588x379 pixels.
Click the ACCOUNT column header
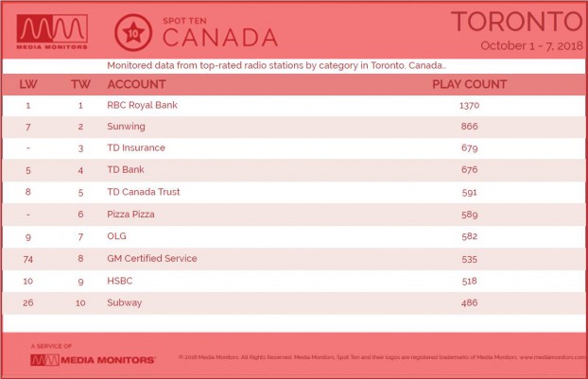(x=136, y=84)
